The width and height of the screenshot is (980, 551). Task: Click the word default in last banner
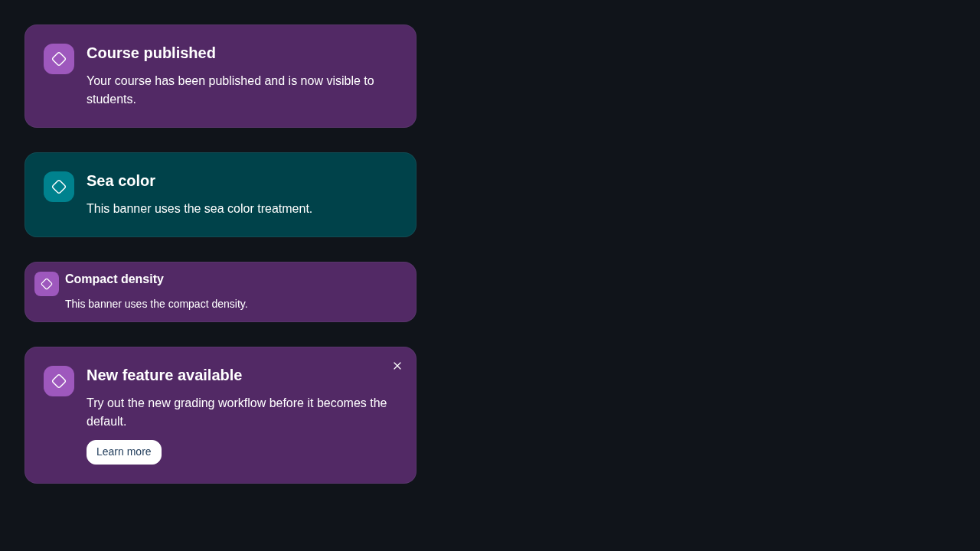tap(105, 422)
